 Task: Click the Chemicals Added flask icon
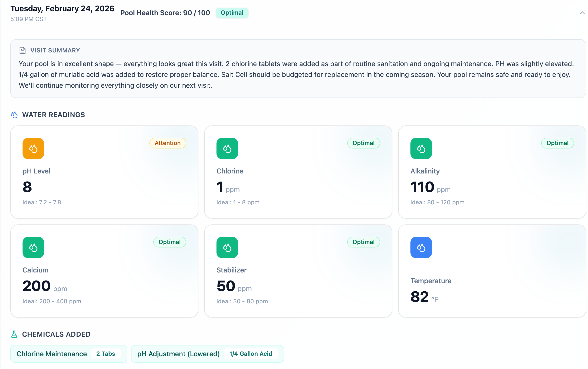14,334
